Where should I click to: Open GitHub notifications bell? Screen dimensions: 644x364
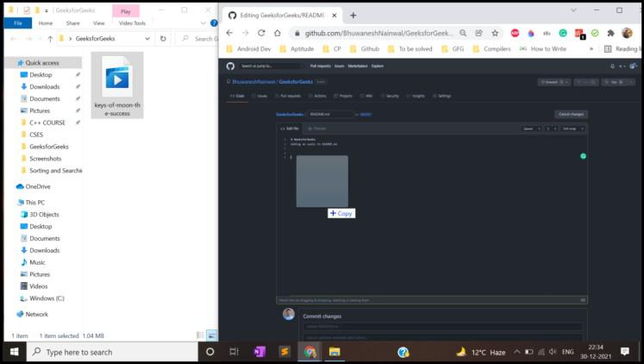pyautogui.click(x=612, y=66)
